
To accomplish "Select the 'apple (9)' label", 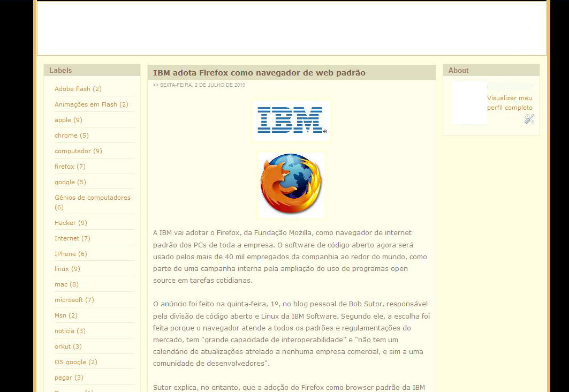I will (x=68, y=120).
